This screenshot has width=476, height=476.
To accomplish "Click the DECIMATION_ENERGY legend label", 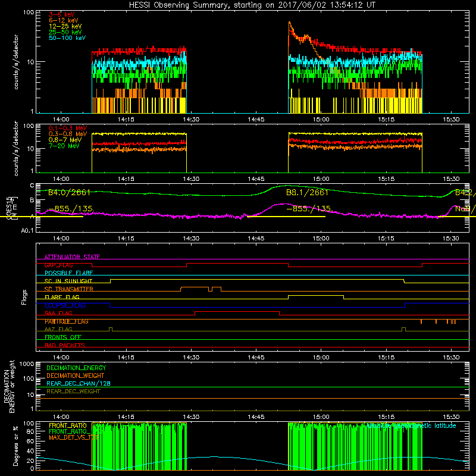I will (x=76, y=368).
